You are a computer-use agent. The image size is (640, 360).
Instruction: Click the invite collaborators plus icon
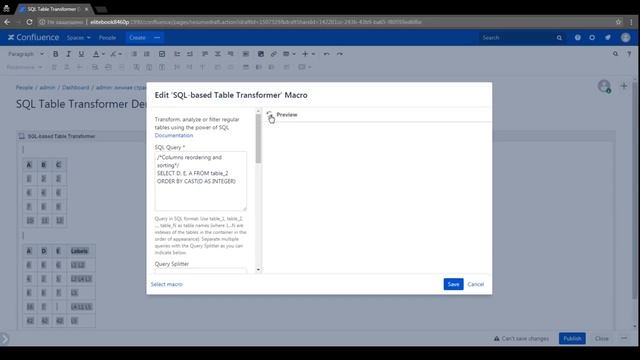point(624,86)
